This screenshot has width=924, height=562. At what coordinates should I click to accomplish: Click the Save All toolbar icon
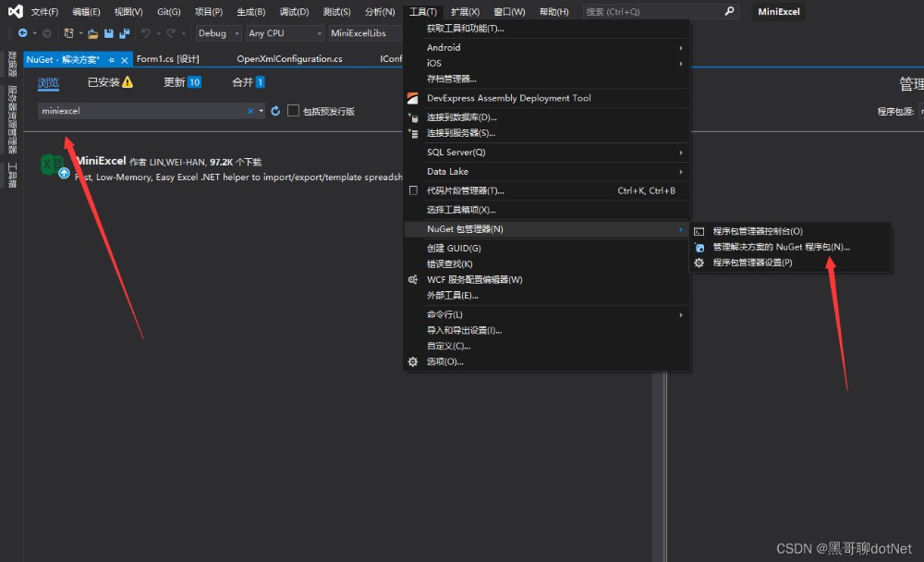pyautogui.click(x=123, y=33)
